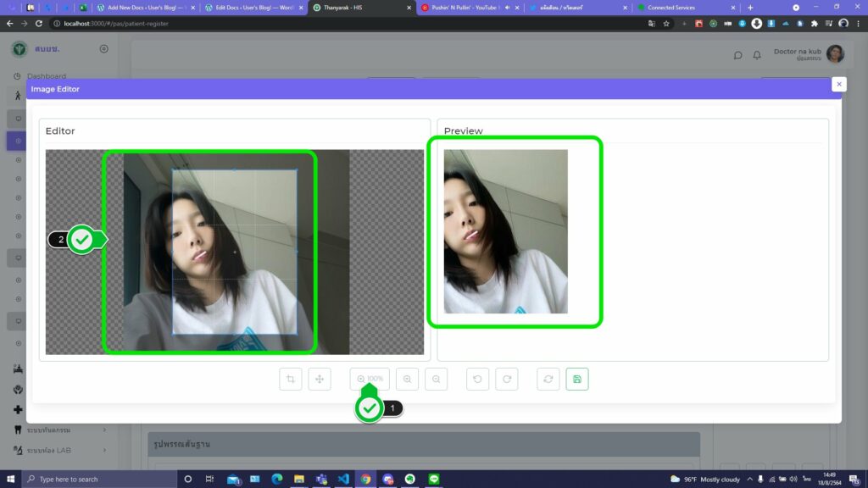Image resolution: width=868 pixels, height=488 pixels.
Task: Close the Image Editor dialog
Action: (838, 84)
